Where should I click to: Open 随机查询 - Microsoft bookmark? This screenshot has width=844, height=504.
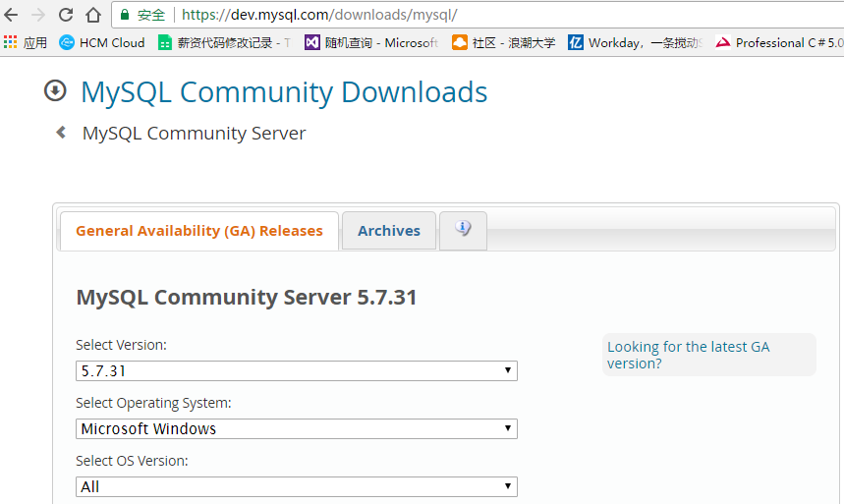371,42
